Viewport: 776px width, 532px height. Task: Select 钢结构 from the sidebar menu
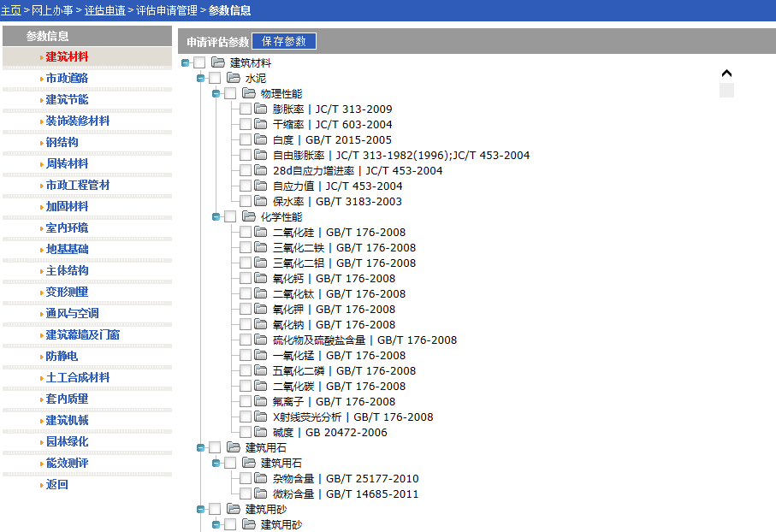click(x=62, y=142)
